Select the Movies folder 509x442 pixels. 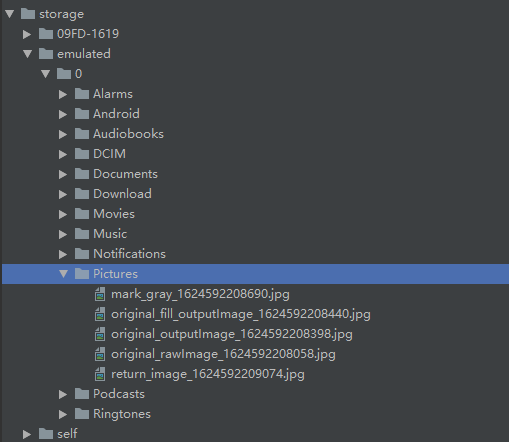tap(114, 214)
